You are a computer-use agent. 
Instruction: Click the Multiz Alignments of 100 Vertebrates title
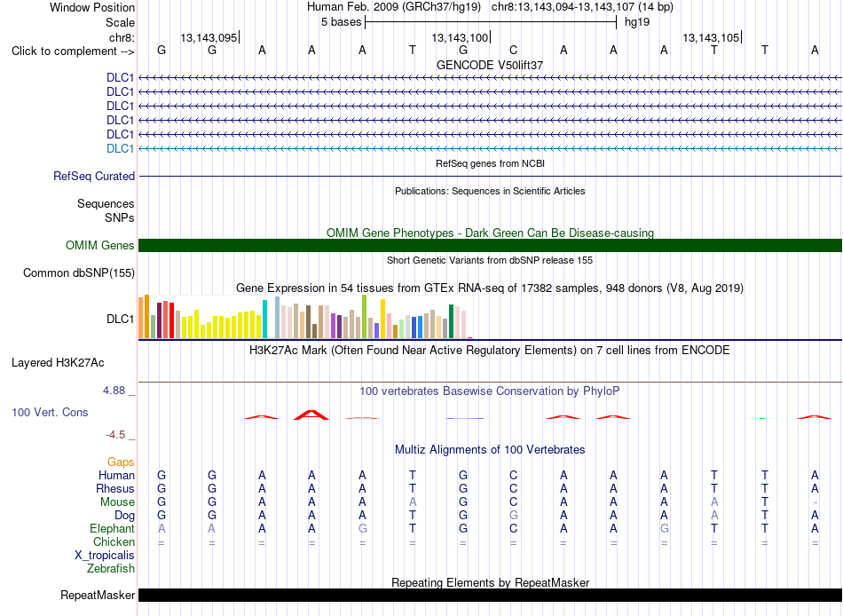click(490, 449)
